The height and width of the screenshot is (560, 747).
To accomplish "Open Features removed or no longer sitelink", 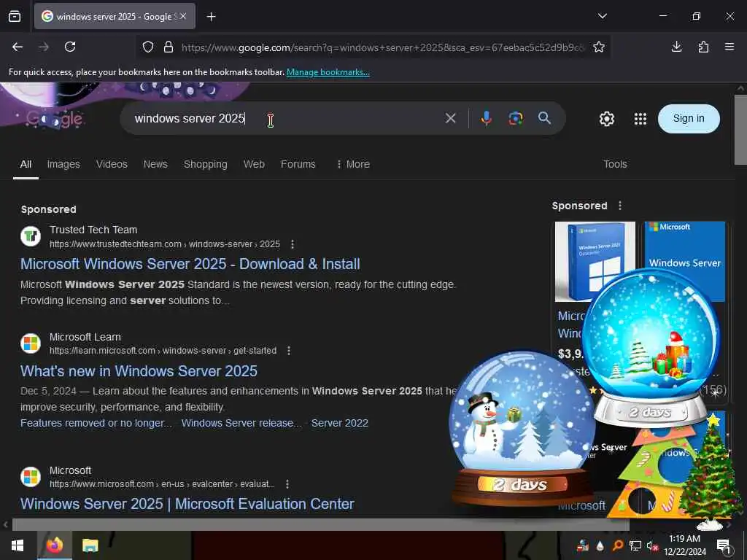I will coord(96,423).
